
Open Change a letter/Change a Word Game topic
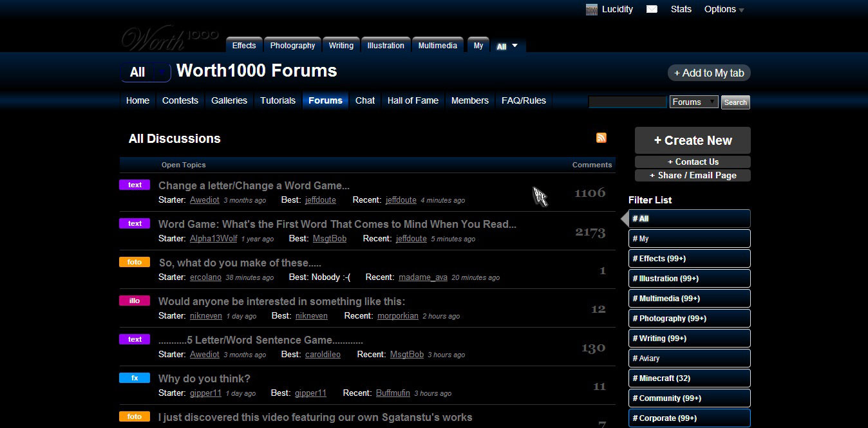pyautogui.click(x=254, y=186)
